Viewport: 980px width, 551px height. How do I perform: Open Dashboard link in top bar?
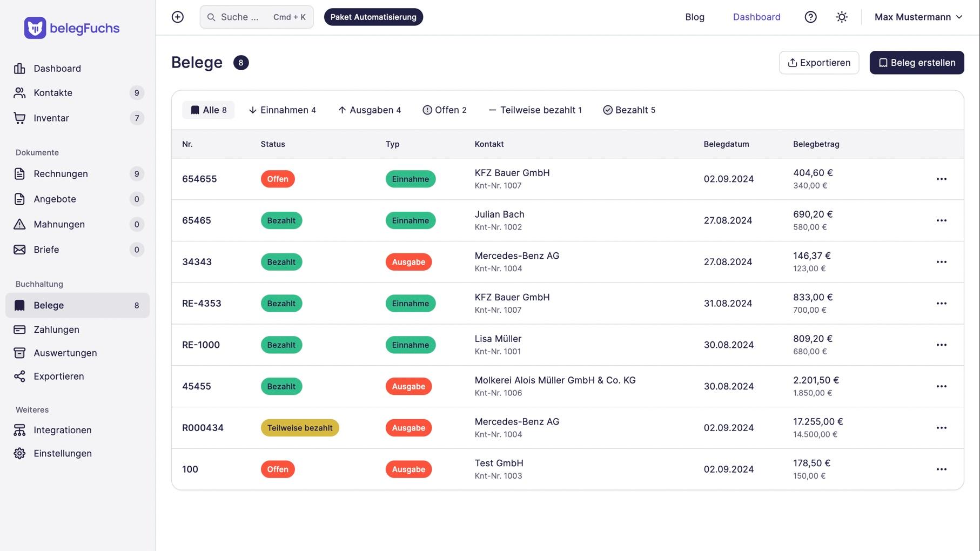[756, 17]
